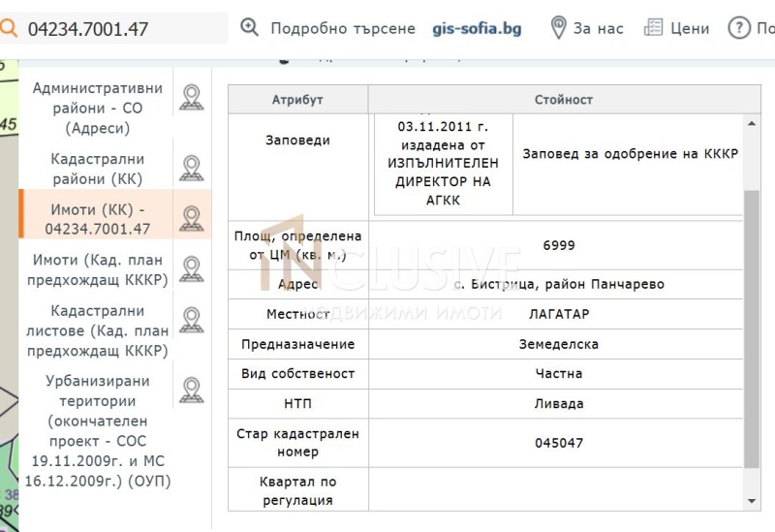775x532 pixels.
Task: Click the attribute table vertical scrollbar thumb
Action: (752, 329)
